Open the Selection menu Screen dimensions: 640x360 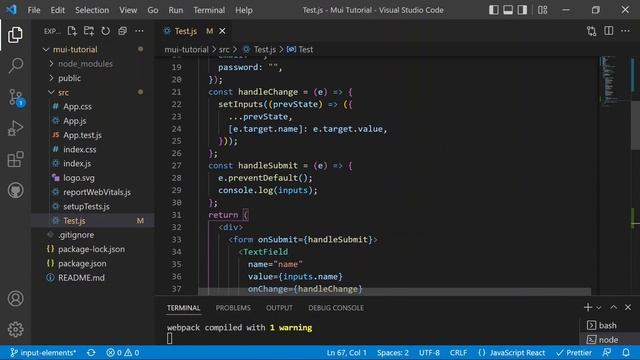pyautogui.click(x=92, y=10)
